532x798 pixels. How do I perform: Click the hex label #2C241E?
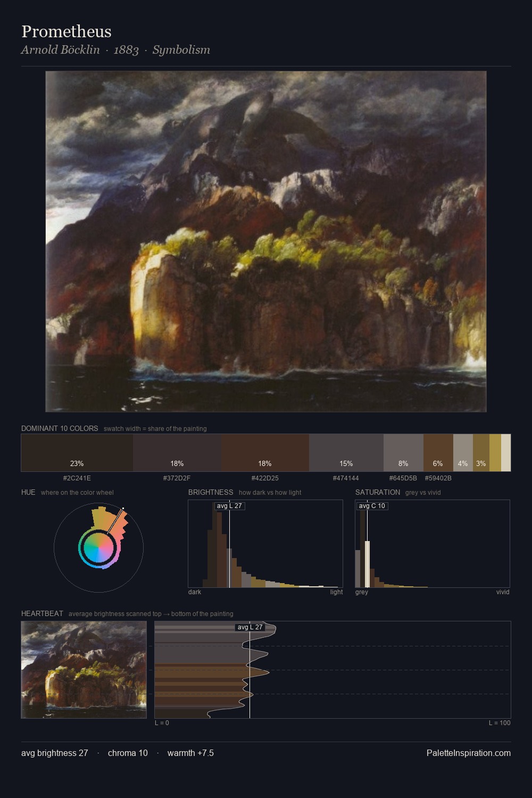click(x=77, y=478)
